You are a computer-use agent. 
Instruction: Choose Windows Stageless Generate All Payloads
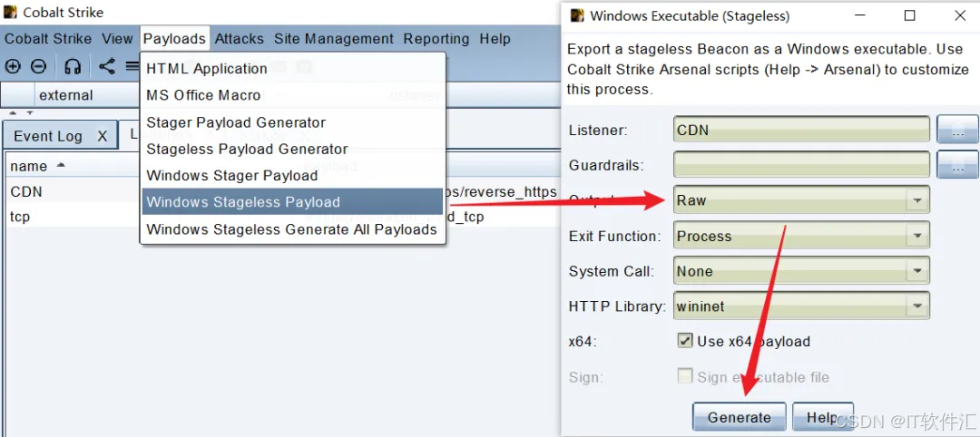pos(293,229)
